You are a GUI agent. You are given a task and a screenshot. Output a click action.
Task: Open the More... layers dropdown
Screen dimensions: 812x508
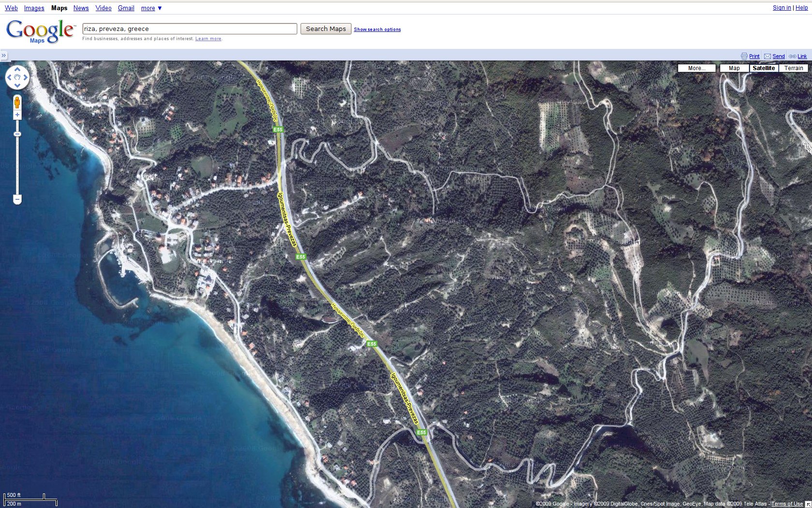tap(696, 68)
